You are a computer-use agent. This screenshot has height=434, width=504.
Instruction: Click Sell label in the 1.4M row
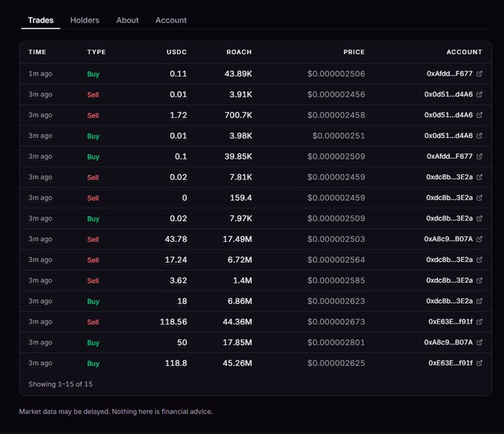tap(93, 280)
